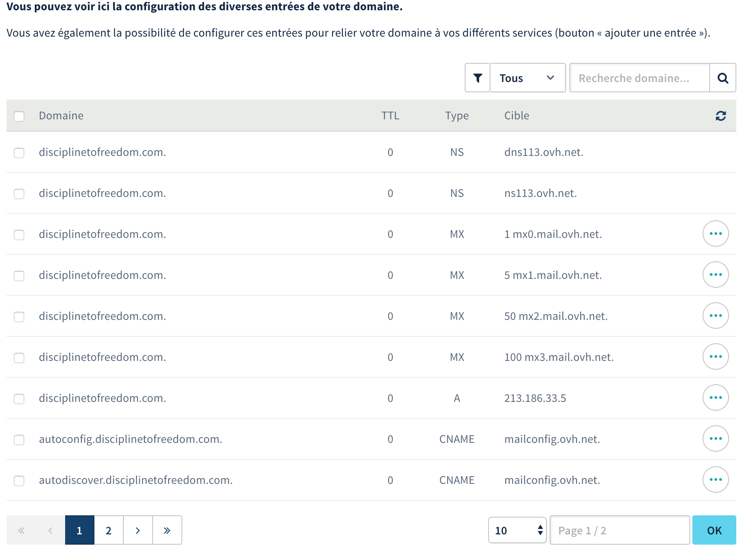Tick checkbox for 5 mx1.mail.ovh.net row

19,276
